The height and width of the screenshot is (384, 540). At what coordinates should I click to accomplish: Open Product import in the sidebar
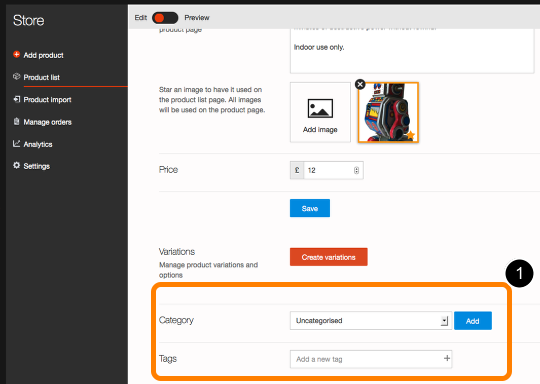(x=47, y=100)
